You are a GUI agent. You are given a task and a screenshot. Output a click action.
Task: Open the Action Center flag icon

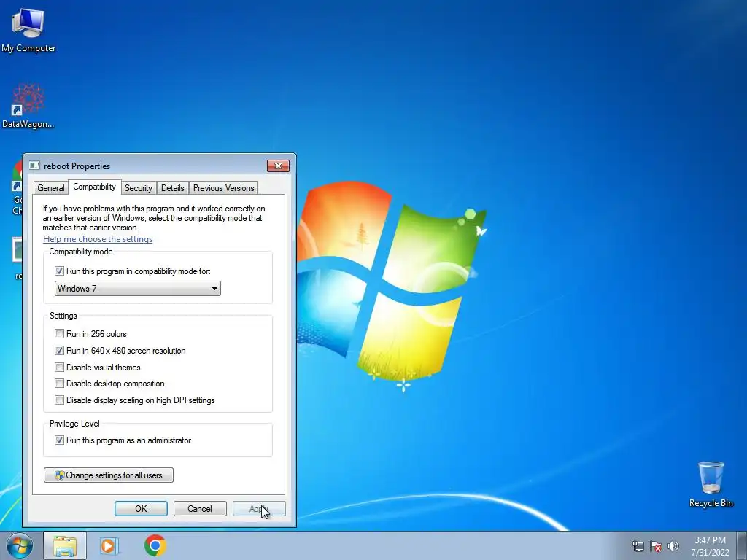pos(656,546)
